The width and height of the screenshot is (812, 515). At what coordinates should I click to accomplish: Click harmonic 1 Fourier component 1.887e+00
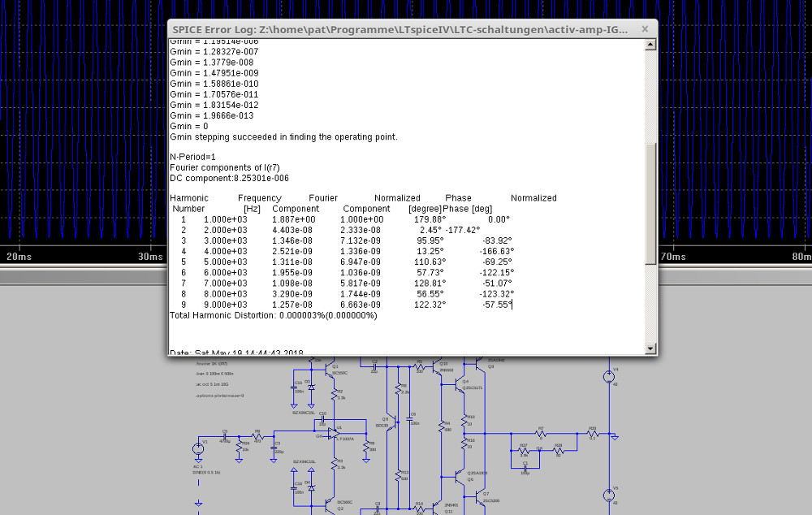coord(294,219)
